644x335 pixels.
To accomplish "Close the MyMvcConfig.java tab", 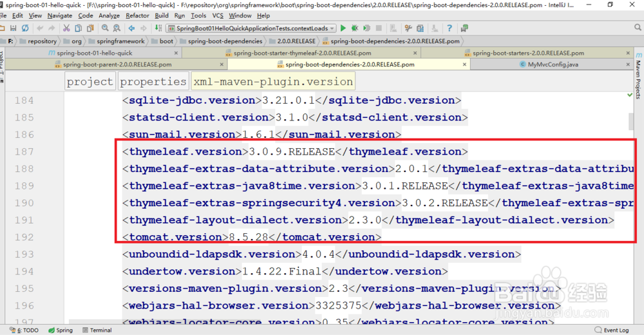I will tap(628, 64).
